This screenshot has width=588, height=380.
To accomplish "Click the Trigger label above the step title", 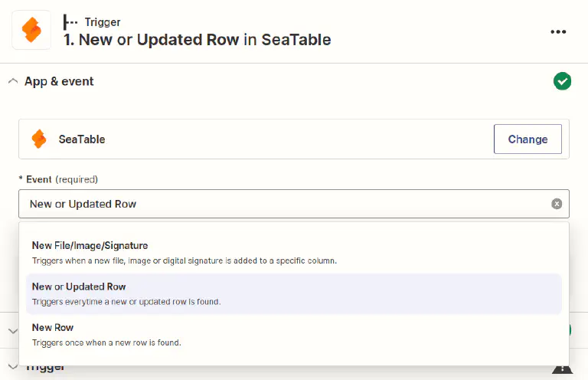I will coord(103,22).
